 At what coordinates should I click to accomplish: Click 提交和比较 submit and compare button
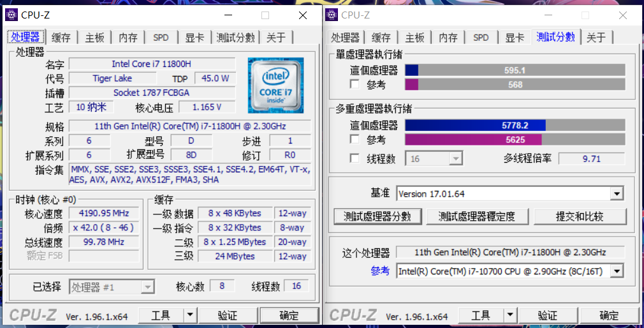(x=580, y=216)
